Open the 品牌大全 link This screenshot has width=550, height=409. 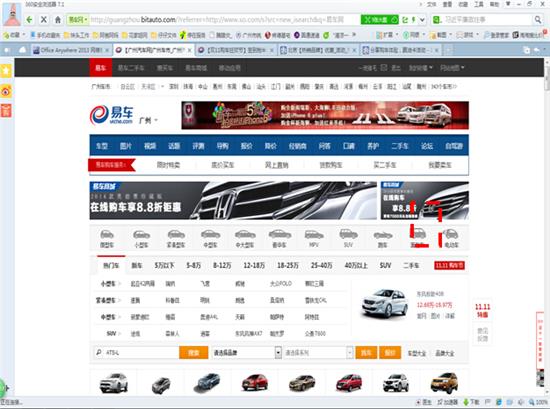(445, 353)
